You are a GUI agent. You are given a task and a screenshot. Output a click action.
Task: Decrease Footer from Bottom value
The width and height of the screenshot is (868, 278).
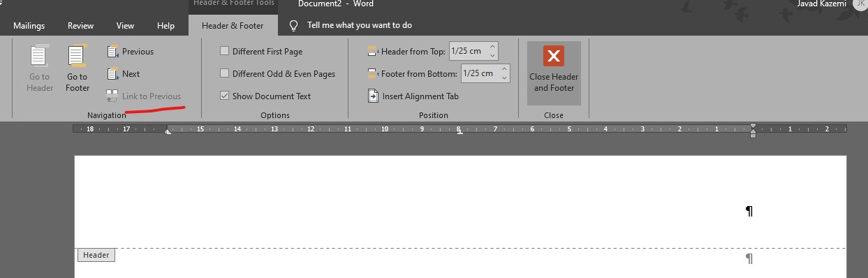[504, 78]
